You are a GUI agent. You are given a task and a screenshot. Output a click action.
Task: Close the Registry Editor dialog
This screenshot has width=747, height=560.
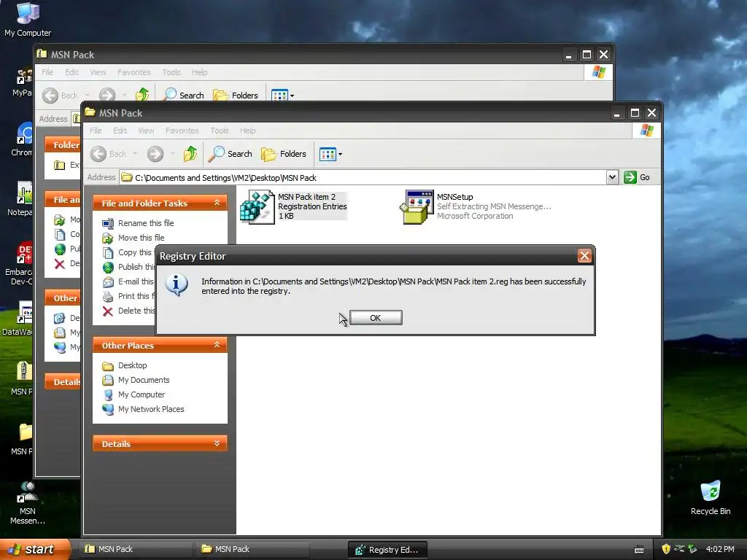tap(584, 256)
